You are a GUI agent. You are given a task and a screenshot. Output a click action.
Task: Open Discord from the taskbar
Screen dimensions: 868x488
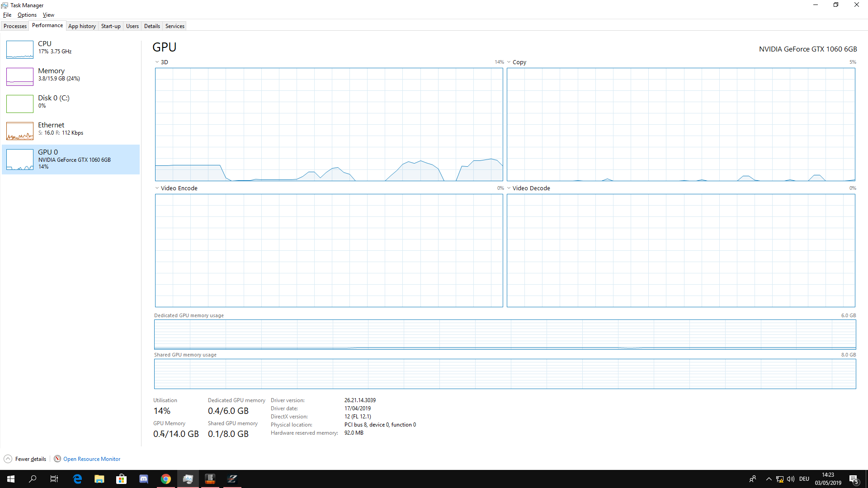[x=144, y=479]
